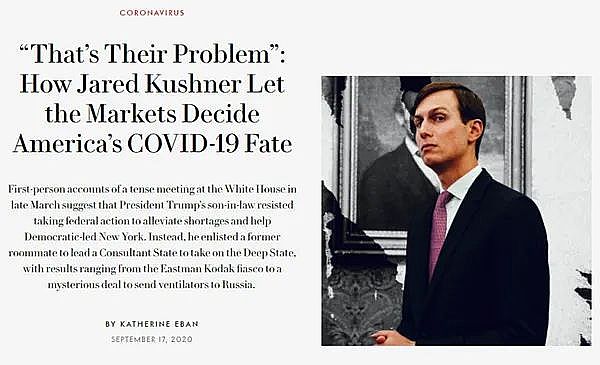Click "White House" in the summary paragraph
Screen dimensions: 600x365
tap(255, 189)
